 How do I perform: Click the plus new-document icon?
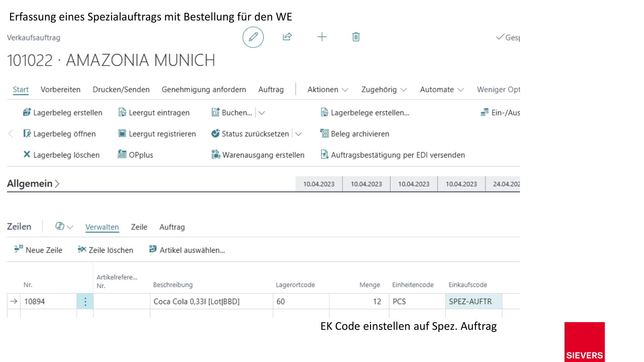tap(322, 37)
